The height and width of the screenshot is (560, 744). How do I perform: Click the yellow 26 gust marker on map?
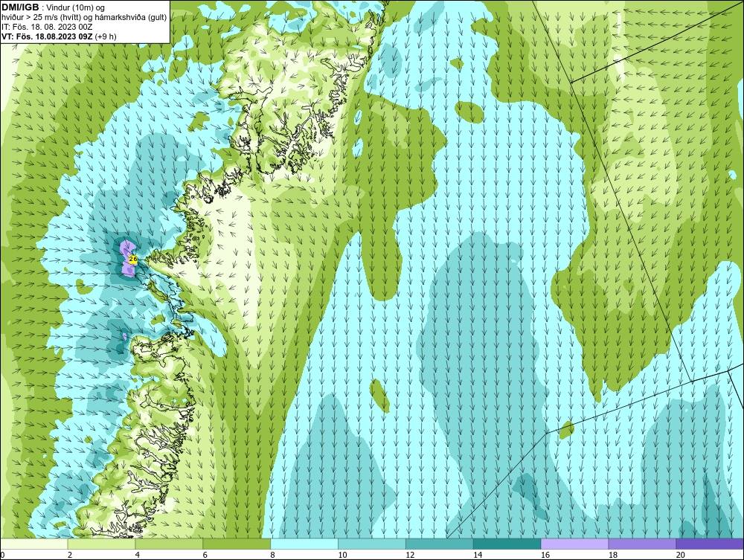coord(133,260)
